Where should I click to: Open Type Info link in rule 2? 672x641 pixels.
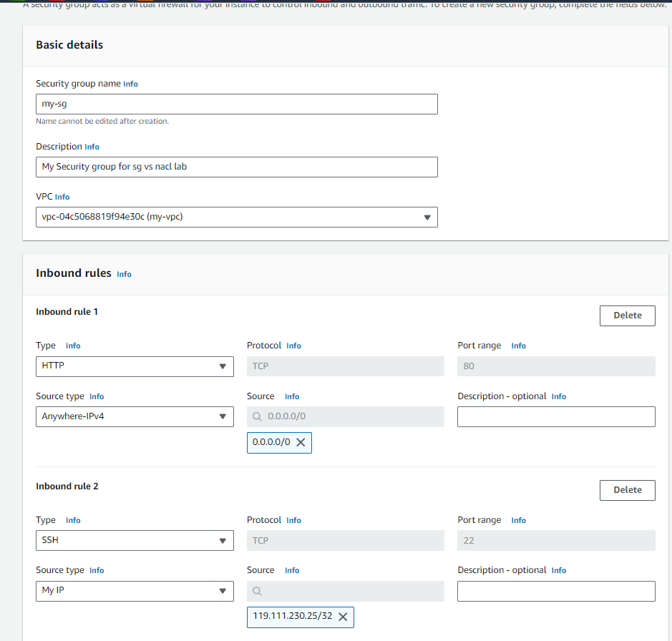click(73, 520)
